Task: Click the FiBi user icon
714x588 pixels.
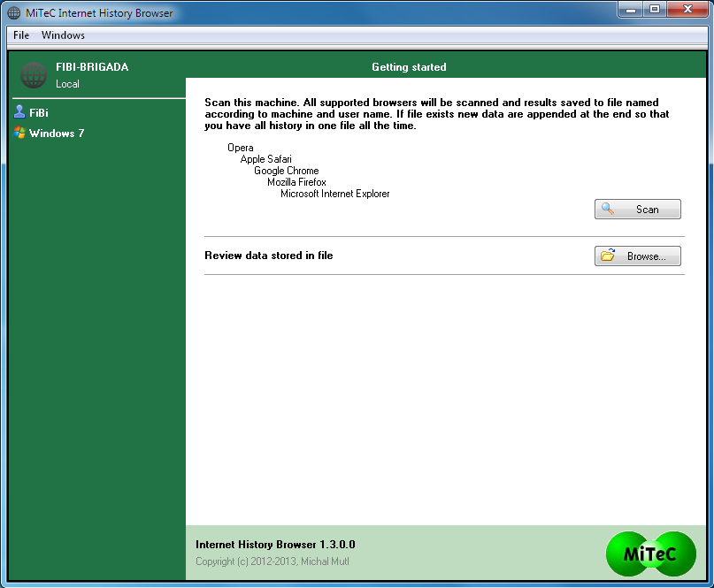Action: (19, 112)
